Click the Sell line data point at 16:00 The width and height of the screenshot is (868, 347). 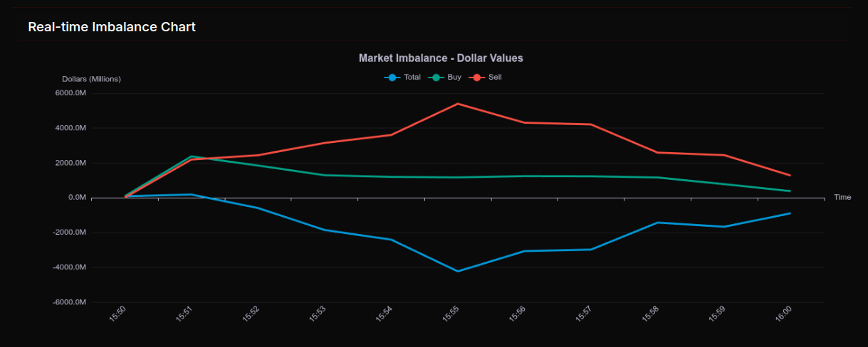point(790,175)
